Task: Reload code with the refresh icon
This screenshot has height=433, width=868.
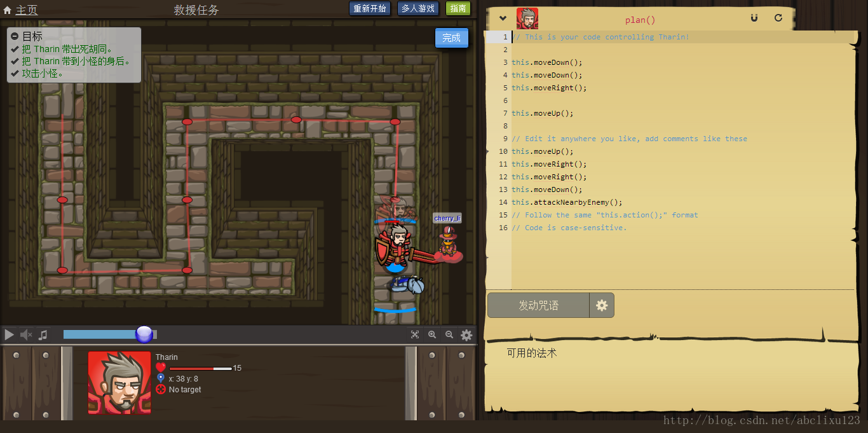Action: click(x=778, y=18)
